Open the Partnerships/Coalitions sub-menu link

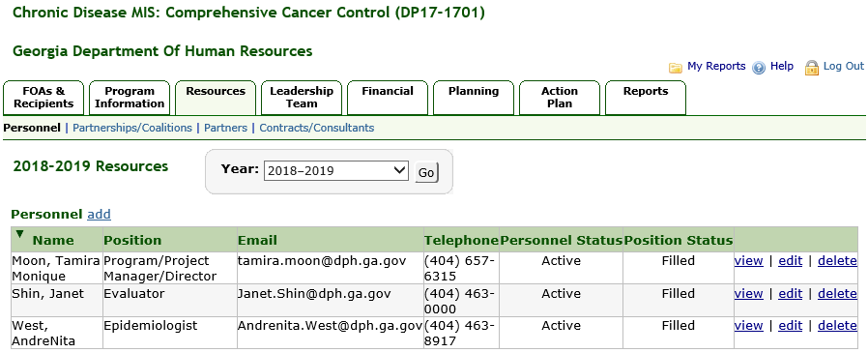(132, 128)
